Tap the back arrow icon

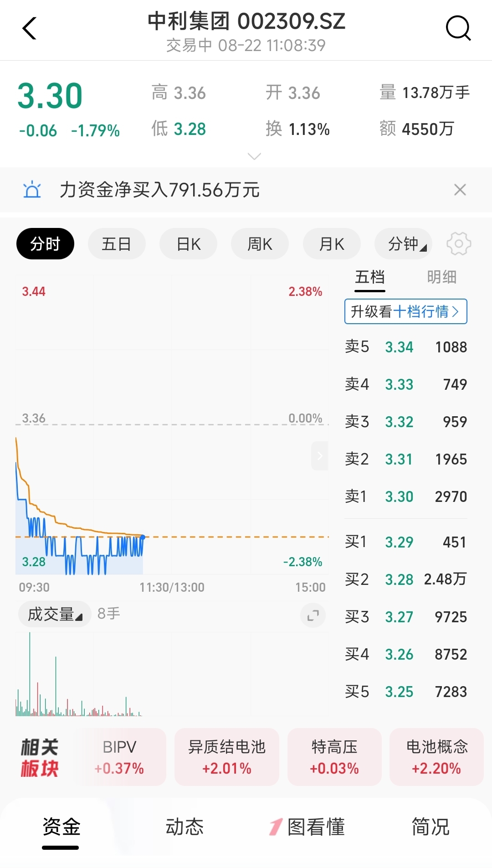(x=29, y=28)
